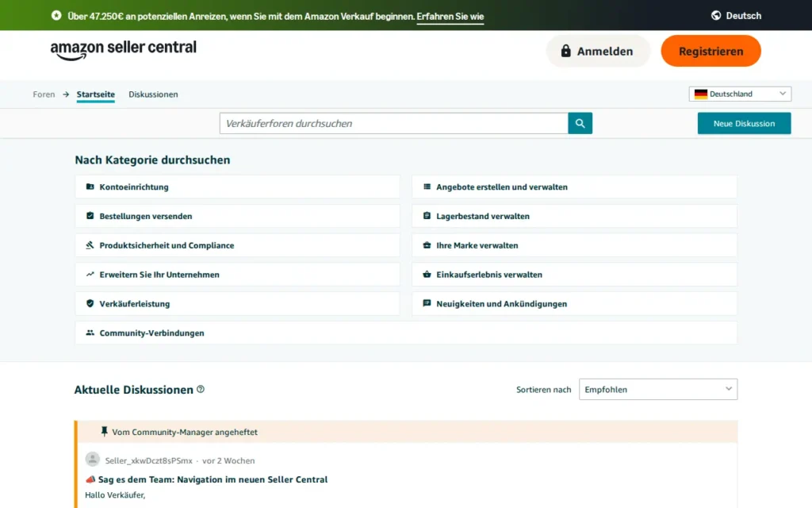812x508 pixels.
Task: Open the Deutschland country dropdown
Action: tap(740, 94)
